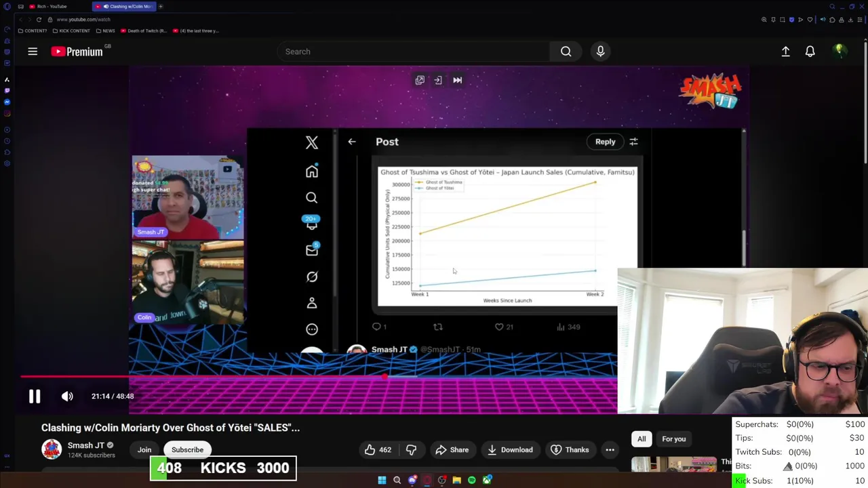Select the Clashing w/Colin Moriarty browser tab
This screenshot has height=488, width=868.
[124, 6]
